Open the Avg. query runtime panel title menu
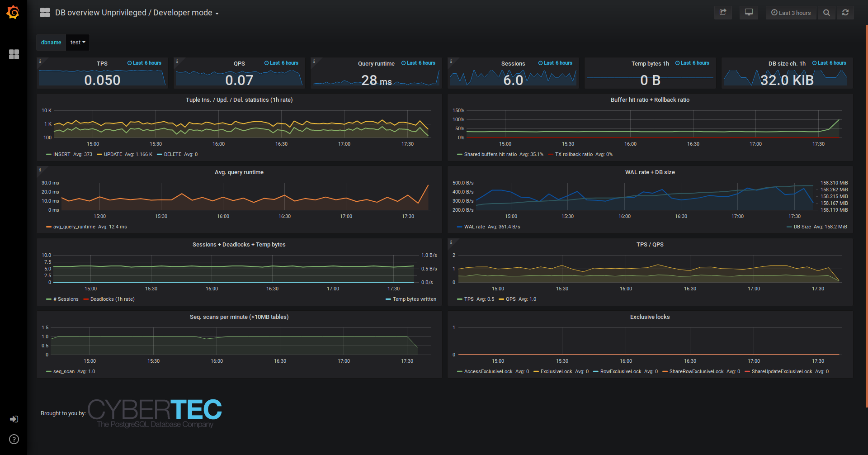The image size is (868, 455). point(239,172)
